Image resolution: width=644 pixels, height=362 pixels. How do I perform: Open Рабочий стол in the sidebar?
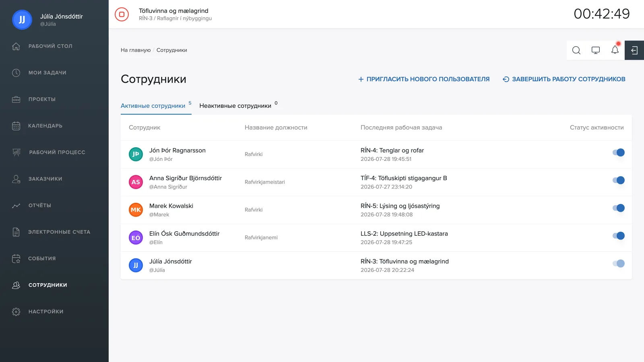[50, 46]
